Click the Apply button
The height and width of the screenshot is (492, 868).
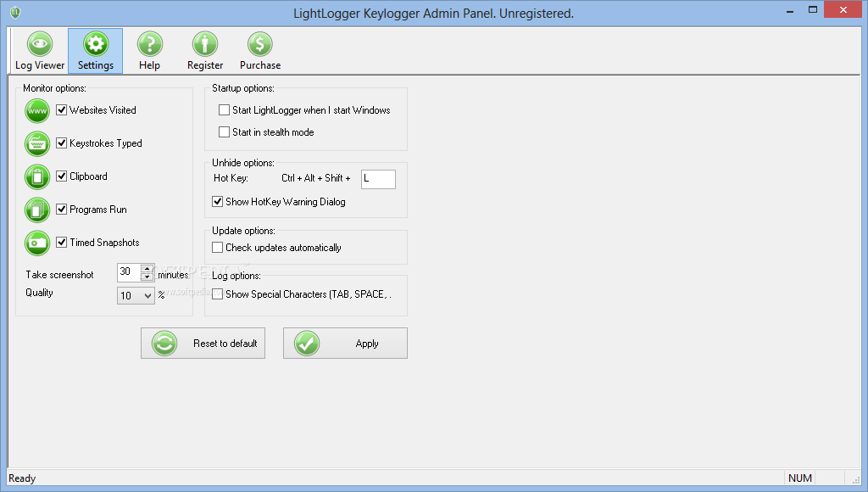[346, 343]
